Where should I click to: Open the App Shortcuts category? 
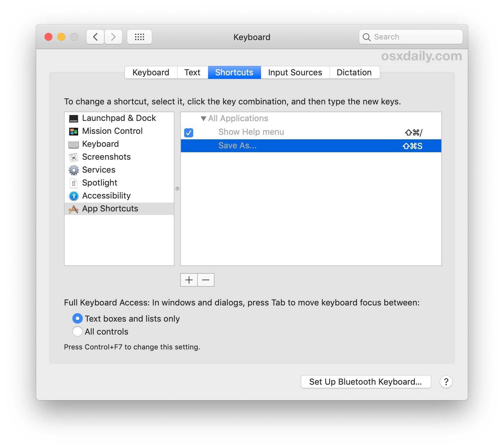[74, 209]
